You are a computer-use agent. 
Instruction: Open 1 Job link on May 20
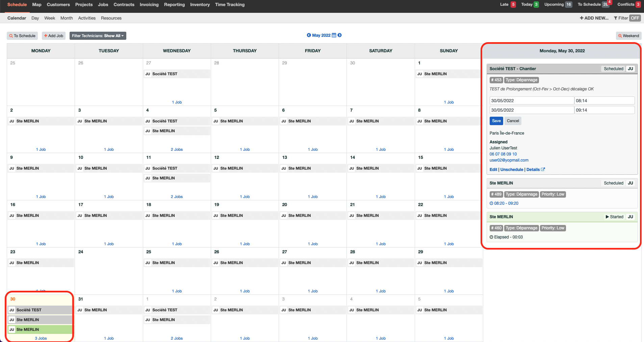(313, 244)
